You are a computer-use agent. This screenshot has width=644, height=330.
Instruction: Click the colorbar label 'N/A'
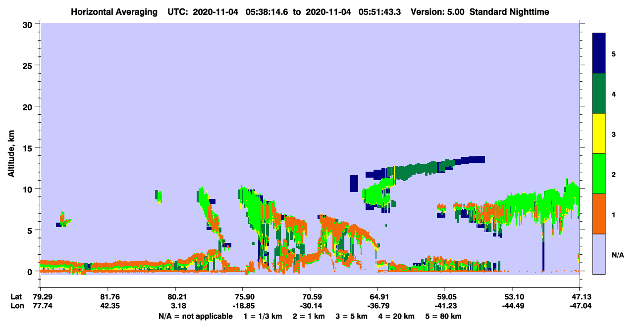click(x=617, y=255)
